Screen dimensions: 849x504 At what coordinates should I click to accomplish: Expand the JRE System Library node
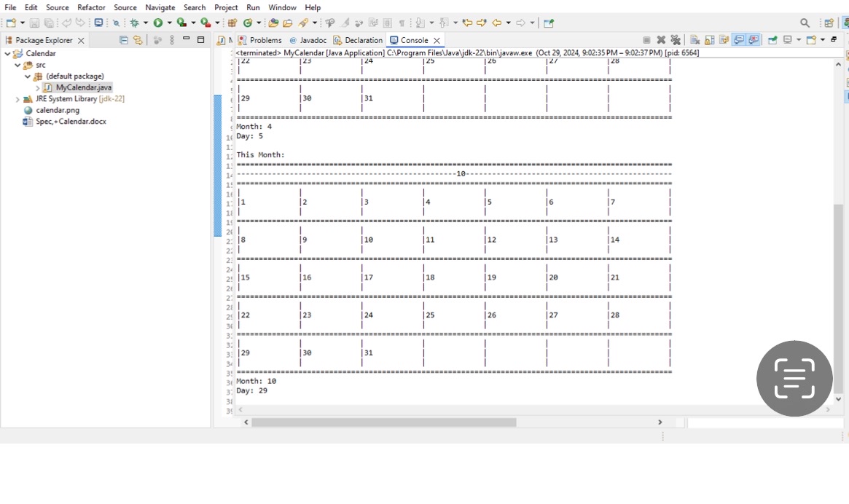[x=17, y=99]
